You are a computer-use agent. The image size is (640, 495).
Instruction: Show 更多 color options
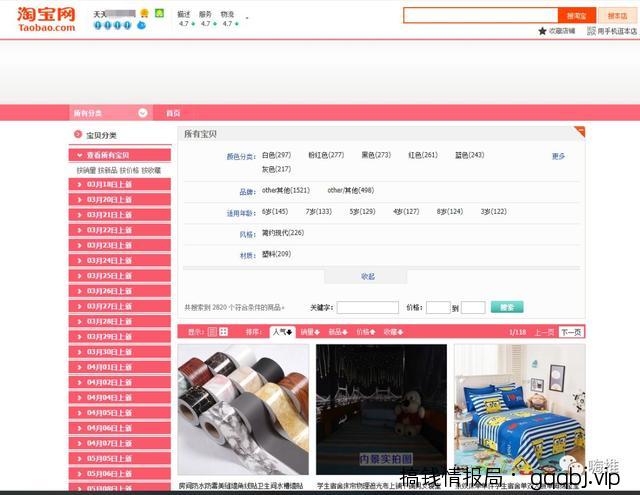[558, 156]
